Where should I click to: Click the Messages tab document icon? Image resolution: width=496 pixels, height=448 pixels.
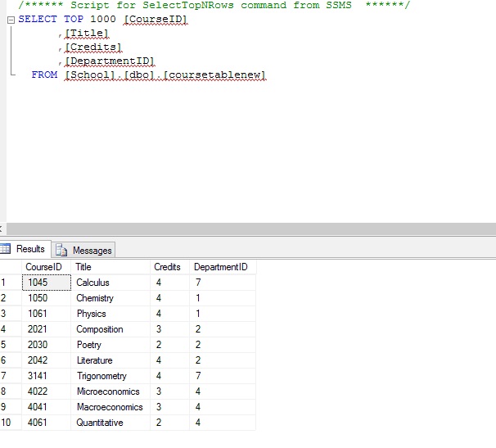pyautogui.click(x=61, y=250)
